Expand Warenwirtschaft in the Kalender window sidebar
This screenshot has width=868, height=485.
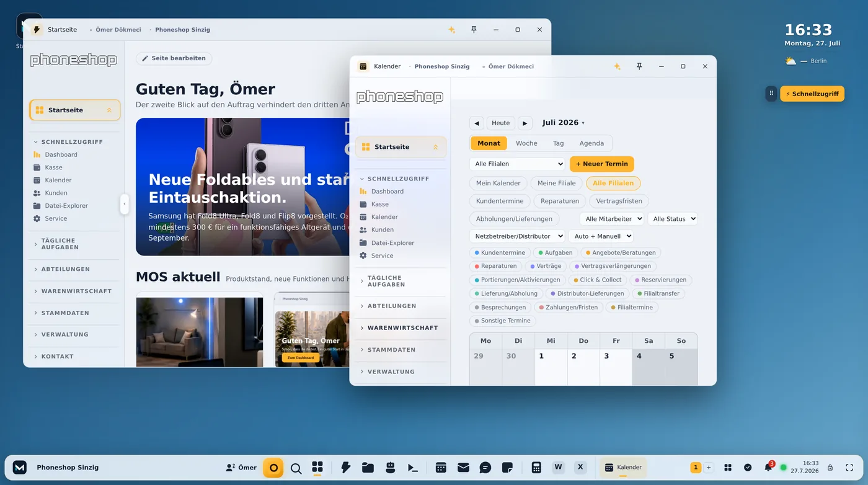pos(402,327)
